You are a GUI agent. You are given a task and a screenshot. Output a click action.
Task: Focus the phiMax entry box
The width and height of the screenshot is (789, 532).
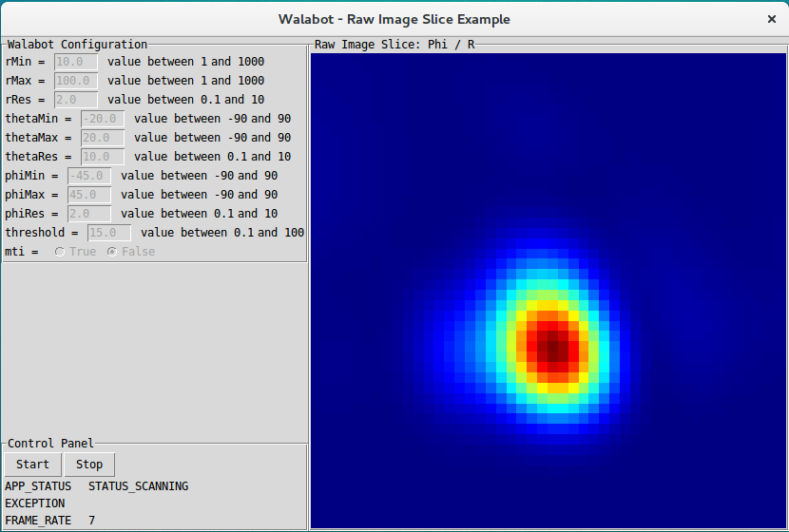tap(89, 195)
